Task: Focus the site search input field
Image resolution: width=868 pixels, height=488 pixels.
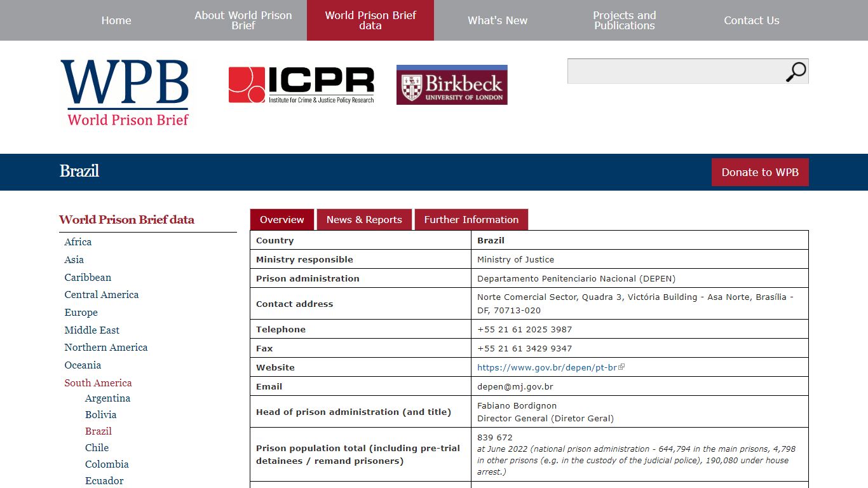Action: [x=676, y=72]
